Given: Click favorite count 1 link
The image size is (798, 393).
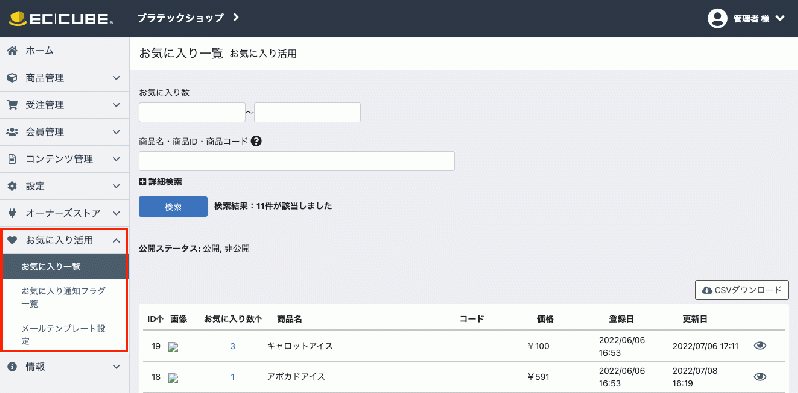Looking at the screenshot, I should [233, 377].
